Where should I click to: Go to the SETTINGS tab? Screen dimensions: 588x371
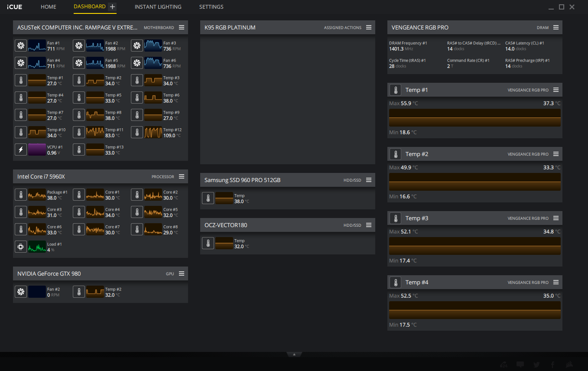[x=211, y=7]
